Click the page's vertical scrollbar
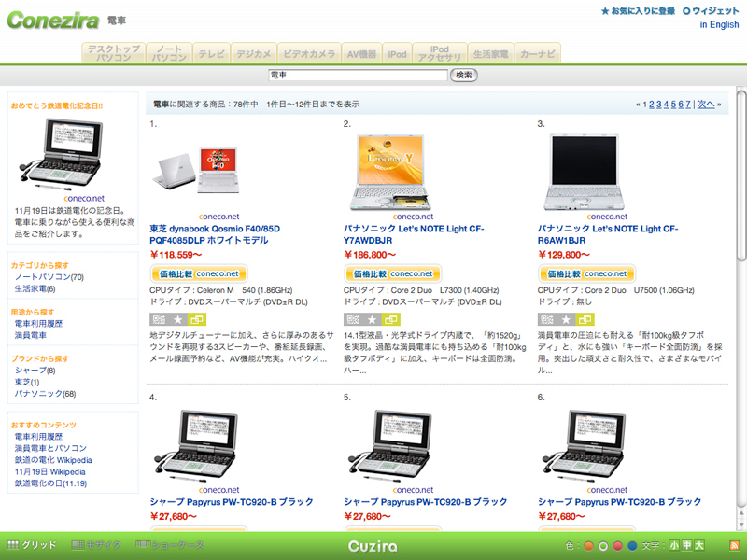The height and width of the screenshot is (560, 747). point(740,308)
